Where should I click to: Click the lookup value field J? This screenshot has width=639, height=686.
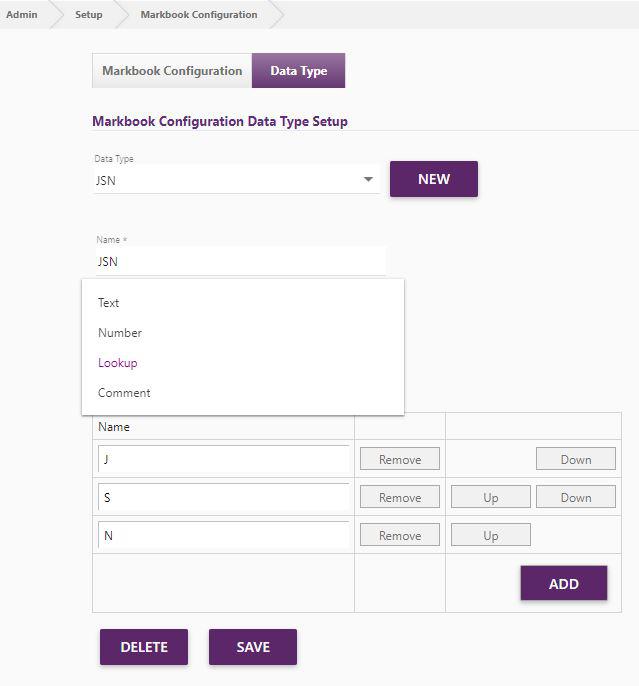tap(223, 459)
